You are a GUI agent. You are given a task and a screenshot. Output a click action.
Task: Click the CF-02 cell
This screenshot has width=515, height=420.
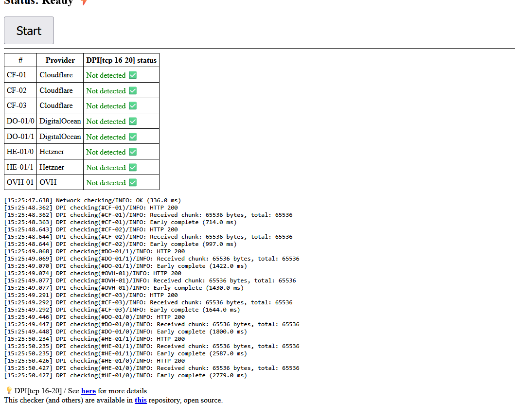20,90
